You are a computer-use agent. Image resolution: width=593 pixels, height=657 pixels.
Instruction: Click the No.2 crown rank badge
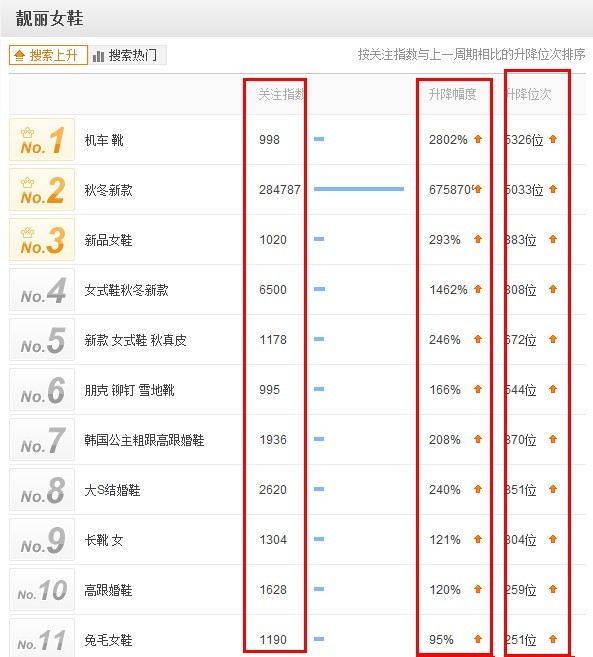pyautogui.click(x=42, y=189)
